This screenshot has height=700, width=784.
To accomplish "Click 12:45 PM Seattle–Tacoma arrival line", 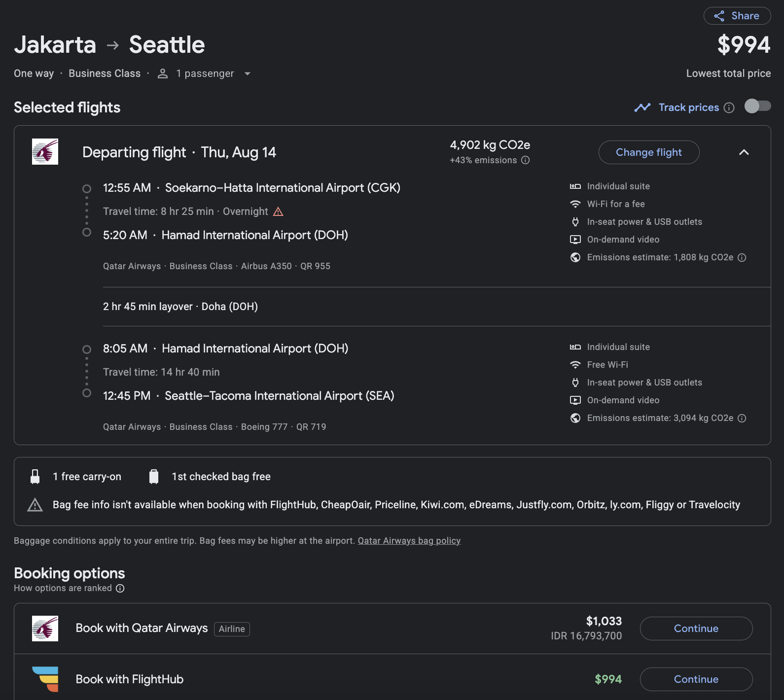I will click(249, 396).
